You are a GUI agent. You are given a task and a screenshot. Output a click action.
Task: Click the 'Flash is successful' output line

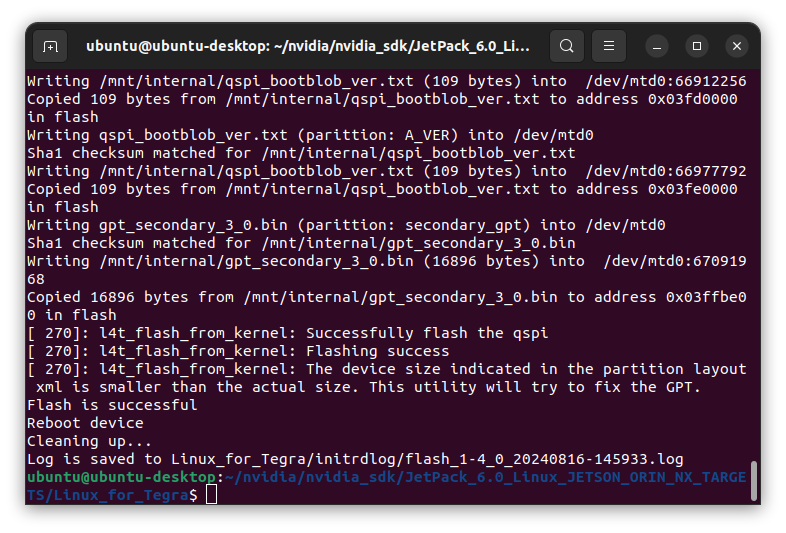point(112,405)
